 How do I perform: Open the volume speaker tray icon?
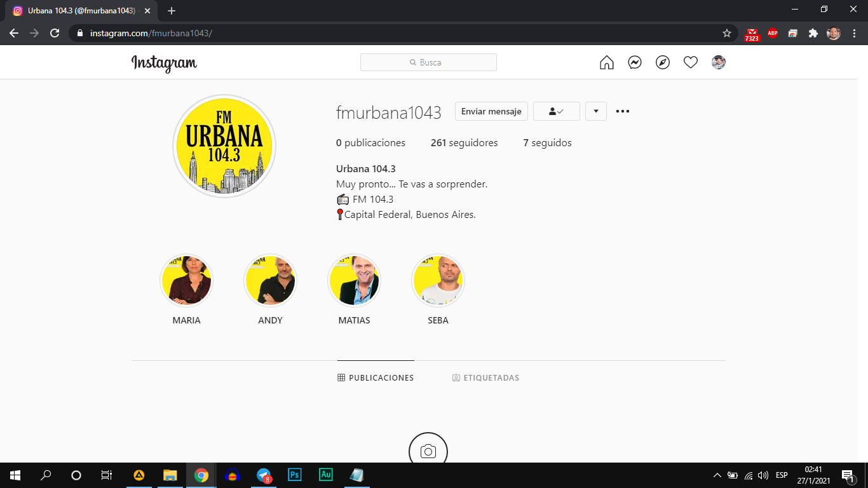tap(763, 475)
